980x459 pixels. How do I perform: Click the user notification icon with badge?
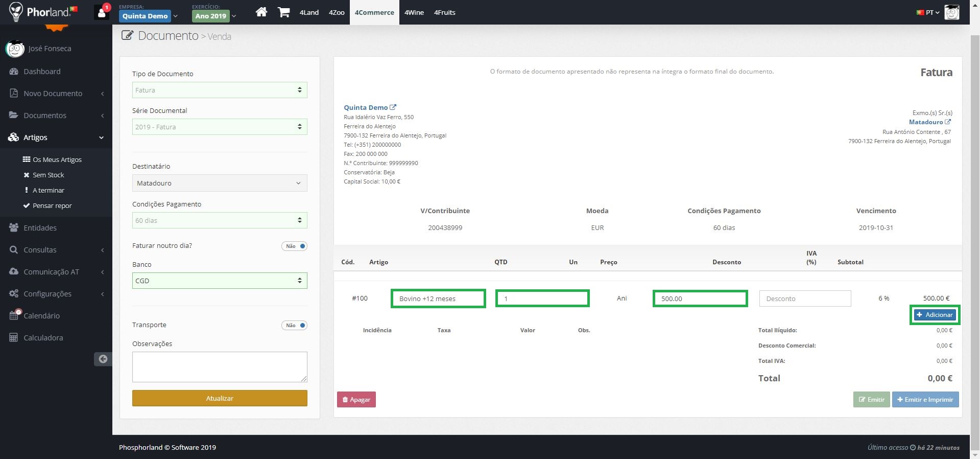click(x=102, y=12)
